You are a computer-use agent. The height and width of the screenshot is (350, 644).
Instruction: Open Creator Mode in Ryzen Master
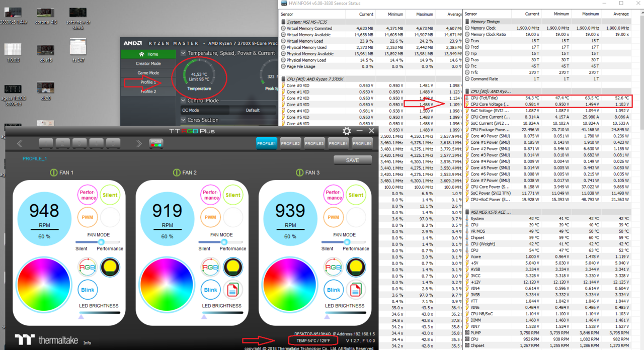click(x=148, y=63)
